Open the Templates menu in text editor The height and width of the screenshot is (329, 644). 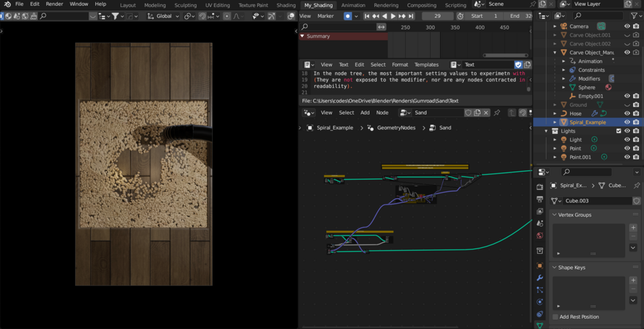tap(426, 65)
